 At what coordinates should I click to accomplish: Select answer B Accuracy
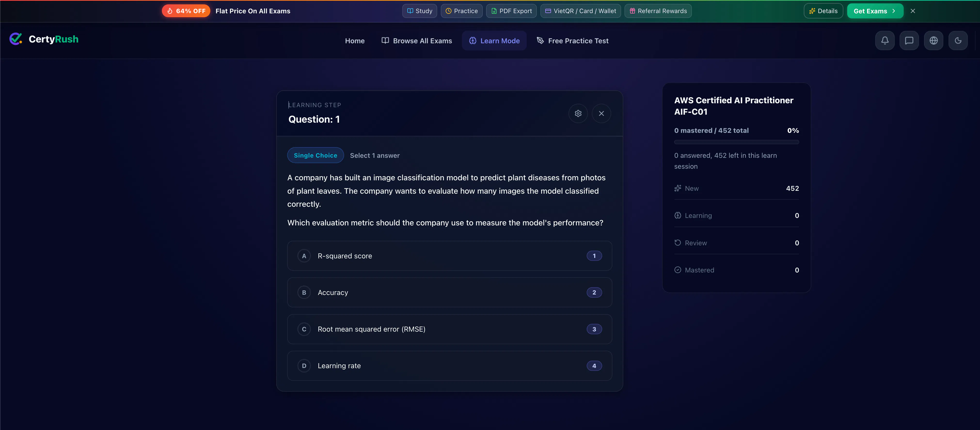[x=450, y=292]
